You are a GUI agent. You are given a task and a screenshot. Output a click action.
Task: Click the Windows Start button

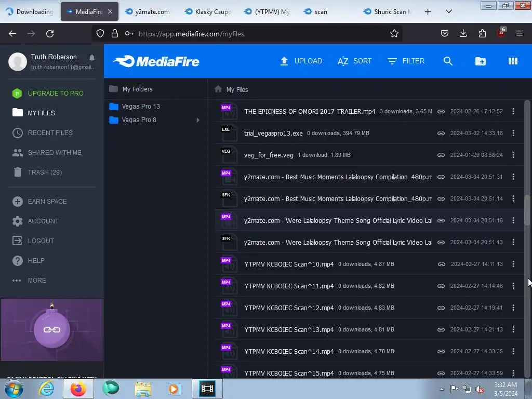(x=14, y=389)
